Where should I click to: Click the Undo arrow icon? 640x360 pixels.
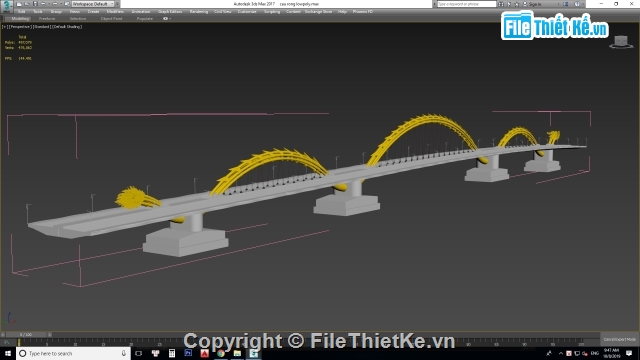tap(43, 4)
